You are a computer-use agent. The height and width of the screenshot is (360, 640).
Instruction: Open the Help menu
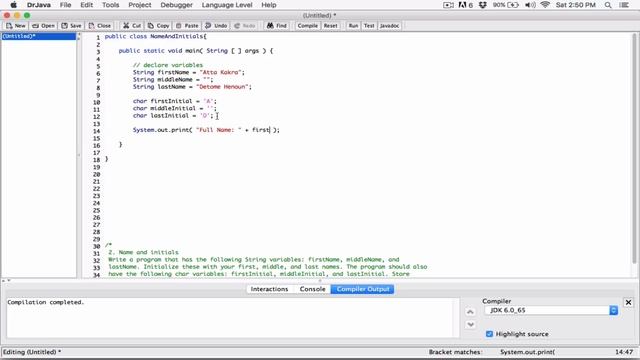[269, 5]
